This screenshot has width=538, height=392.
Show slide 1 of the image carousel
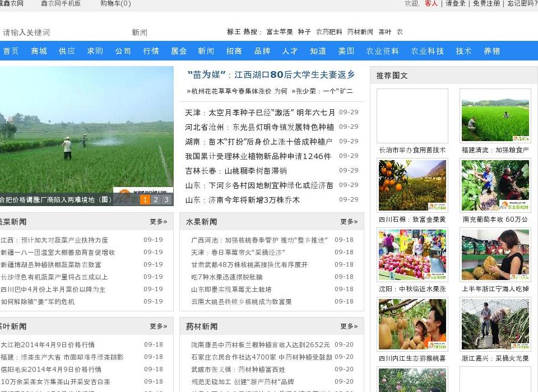click(145, 199)
